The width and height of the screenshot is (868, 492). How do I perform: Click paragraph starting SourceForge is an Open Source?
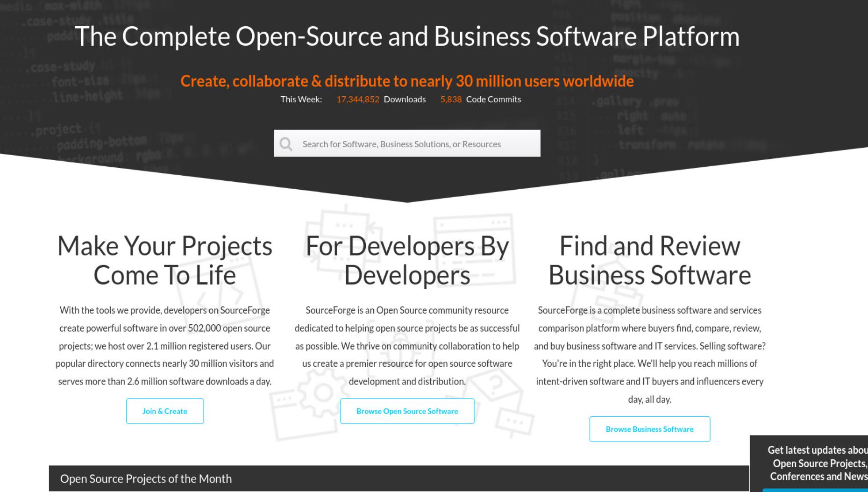407,346
